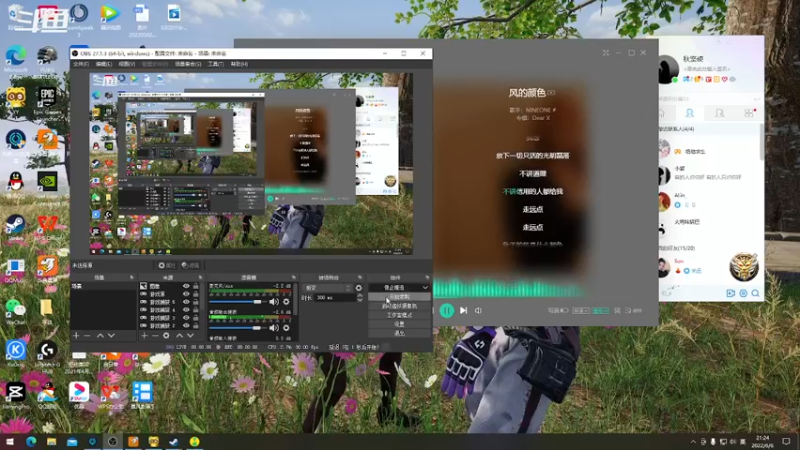Switch to the contacts tab in QQ
Viewport: 800px width, 450px height.
[689, 113]
